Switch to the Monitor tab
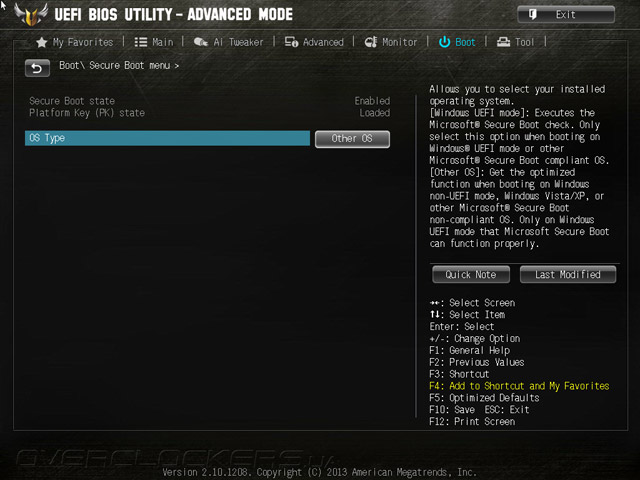The height and width of the screenshot is (480, 640). [391, 42]
